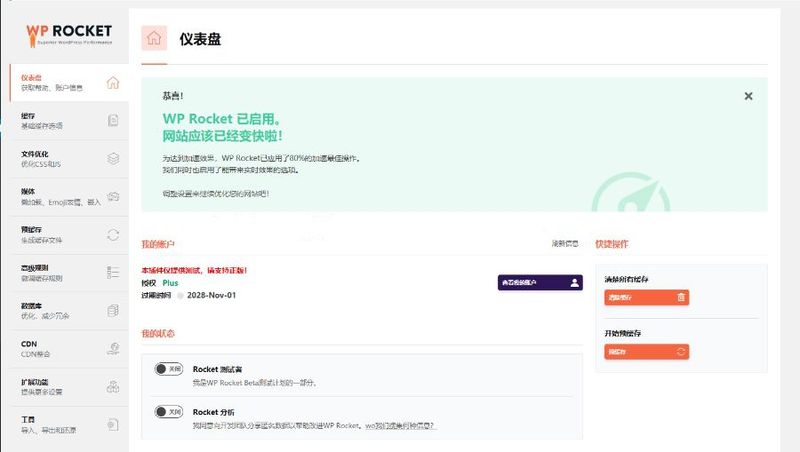This screenshot has height=452, width=800.
Task: Click the green heading WP Rocket 已启用
Action: pos(222,119)
